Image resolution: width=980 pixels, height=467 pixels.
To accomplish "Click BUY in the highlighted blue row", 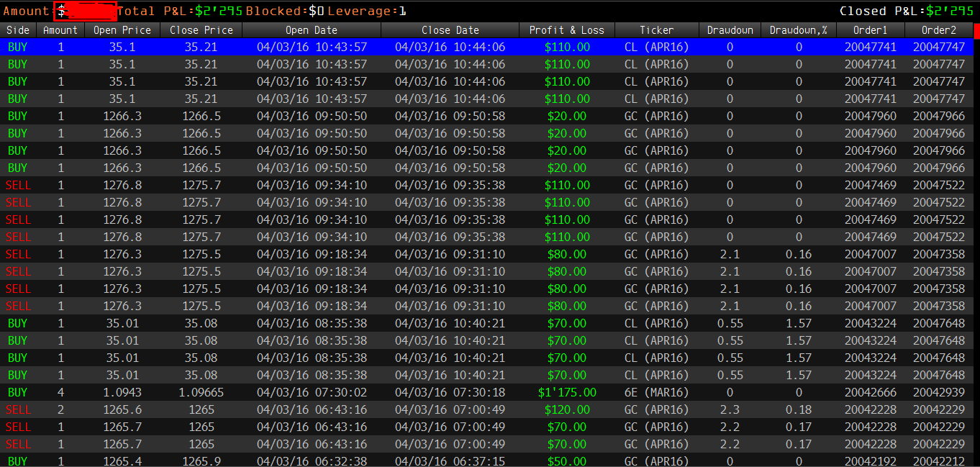I will [x=18, y=47].
